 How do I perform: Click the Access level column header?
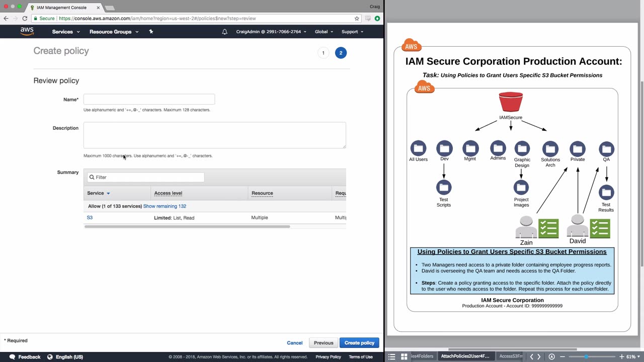click(168, 193)
